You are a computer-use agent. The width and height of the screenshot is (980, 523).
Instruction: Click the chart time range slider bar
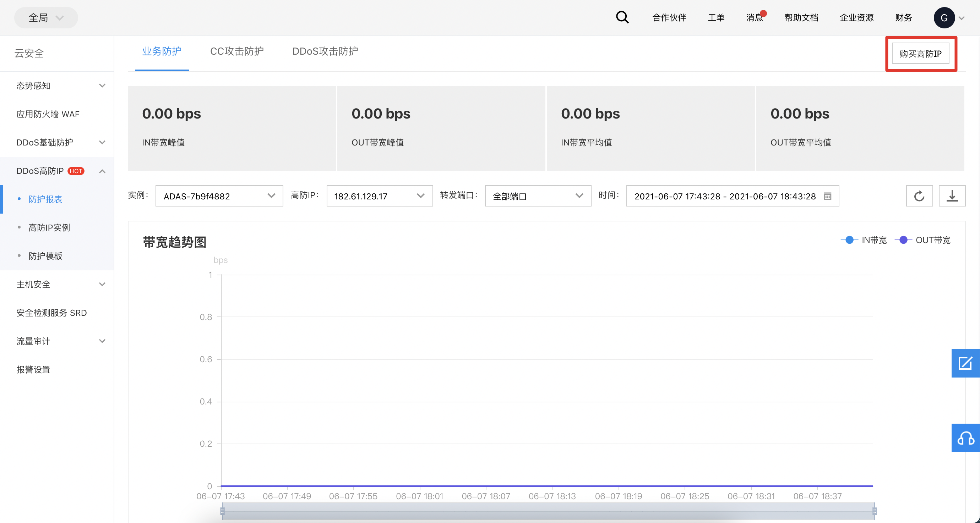(548, 511)
